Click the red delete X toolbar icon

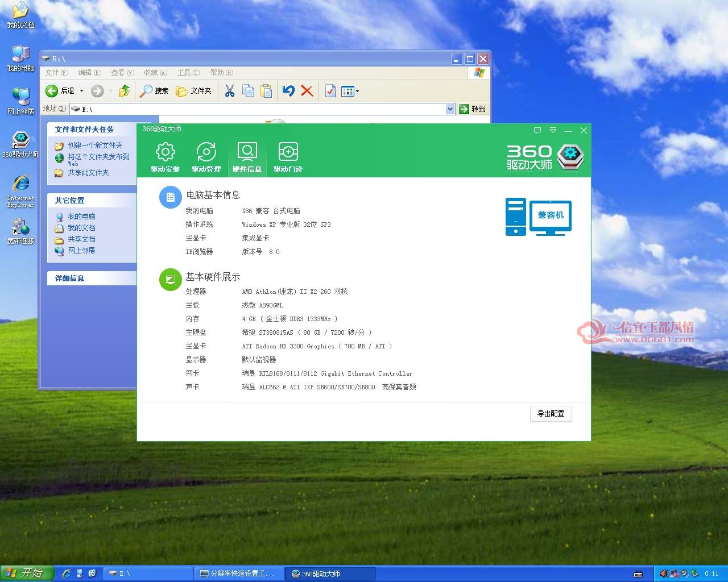(x=307, y=91)
